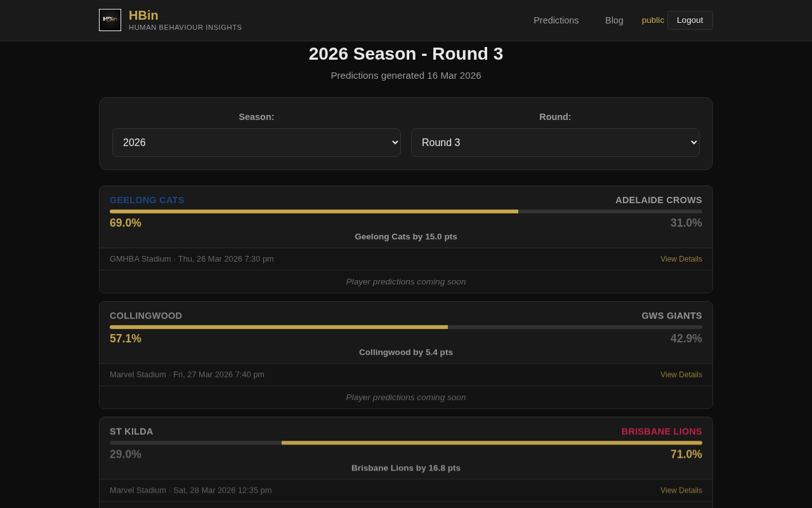Click the 2026 Season Round 3 heading
Viewport: 812px width, 508px height.
tap(406, 54)
